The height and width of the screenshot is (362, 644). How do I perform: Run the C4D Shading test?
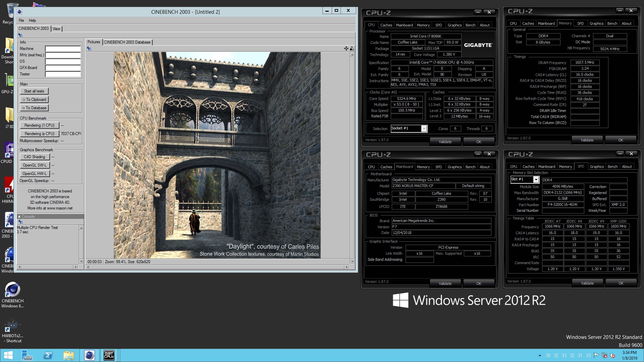point(35,157)
